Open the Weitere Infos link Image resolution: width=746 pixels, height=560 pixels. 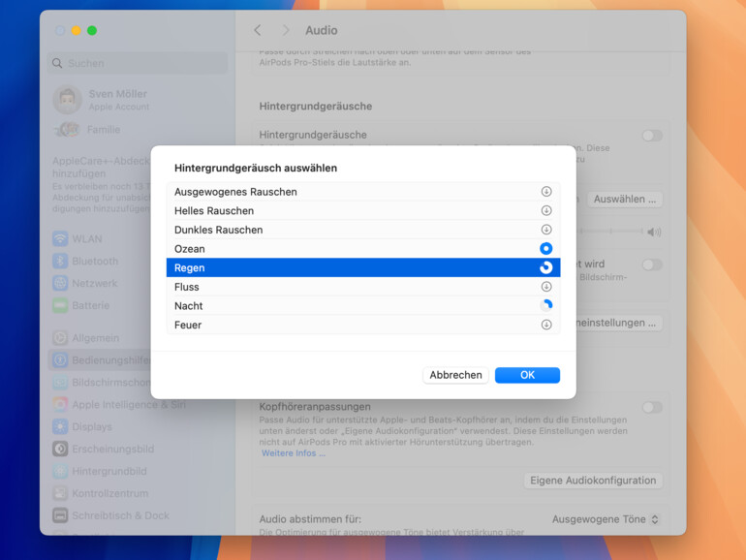pos(293,453)
